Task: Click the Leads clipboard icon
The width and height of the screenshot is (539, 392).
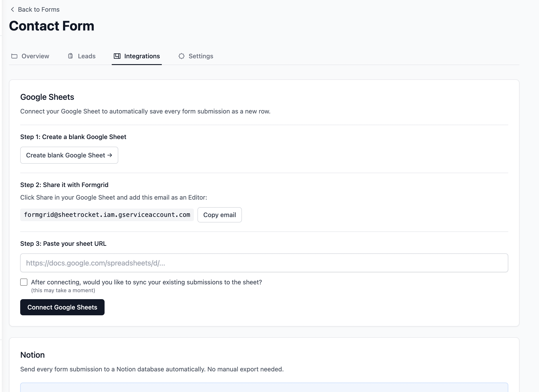Action: (x=70, y=56)
